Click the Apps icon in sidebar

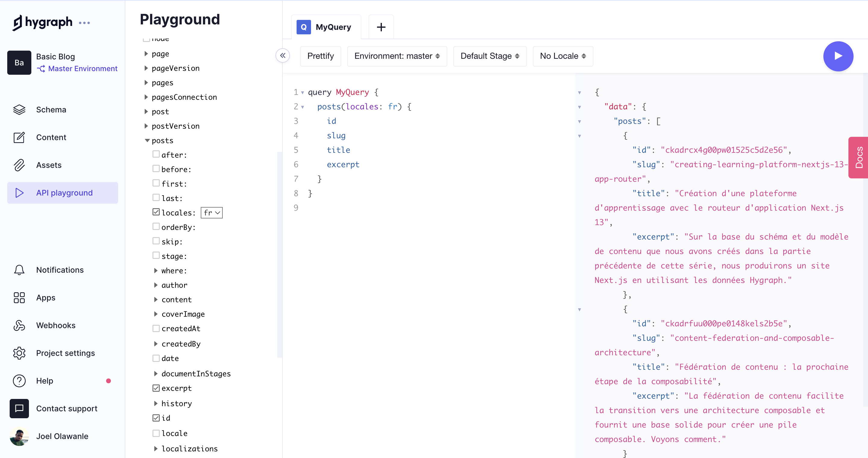coord(19,298)
